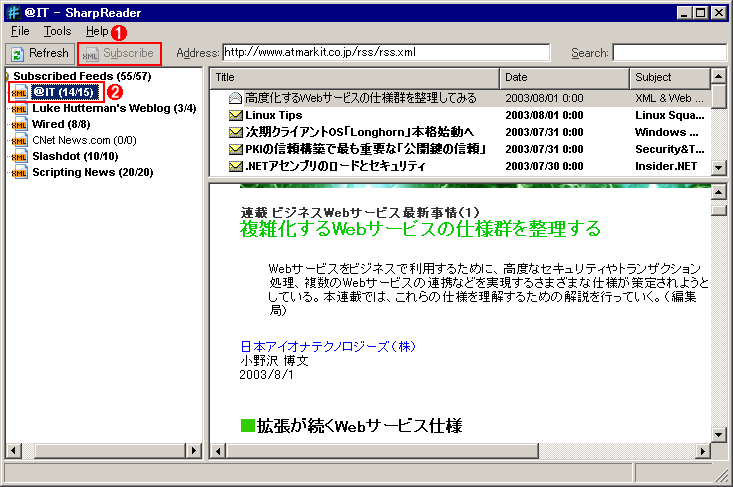Select the Linux Tips article row
Screen dimensions: 733x487
point(460,115)
